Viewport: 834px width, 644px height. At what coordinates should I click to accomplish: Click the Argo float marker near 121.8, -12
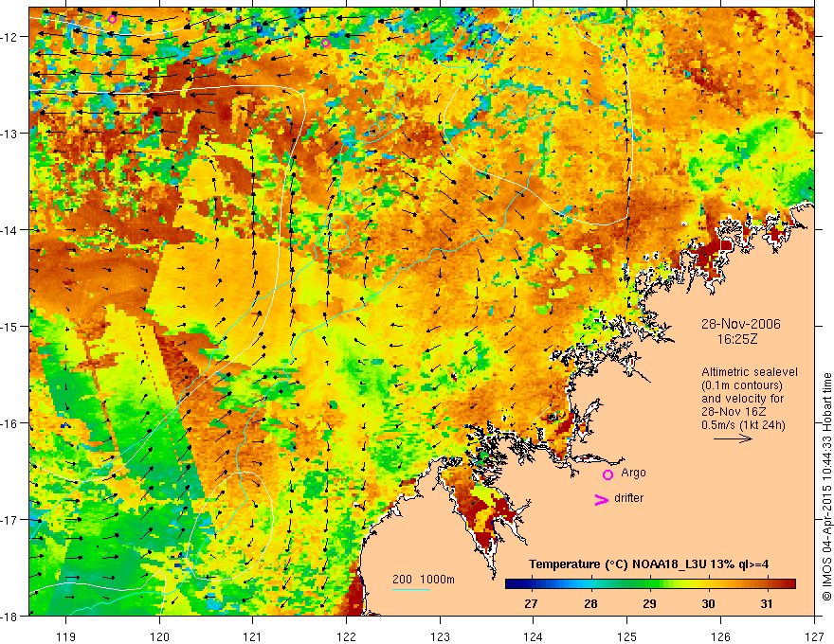[325, 43]
